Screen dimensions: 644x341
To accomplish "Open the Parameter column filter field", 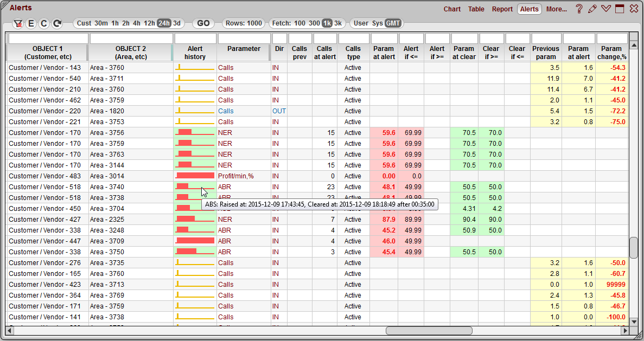I will tap(243, 38).
